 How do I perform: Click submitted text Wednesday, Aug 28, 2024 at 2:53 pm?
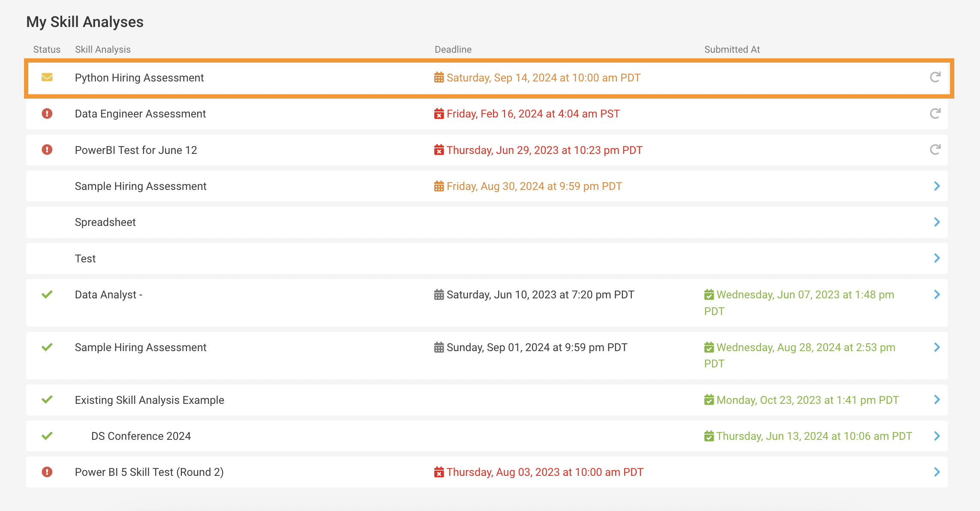806,347
